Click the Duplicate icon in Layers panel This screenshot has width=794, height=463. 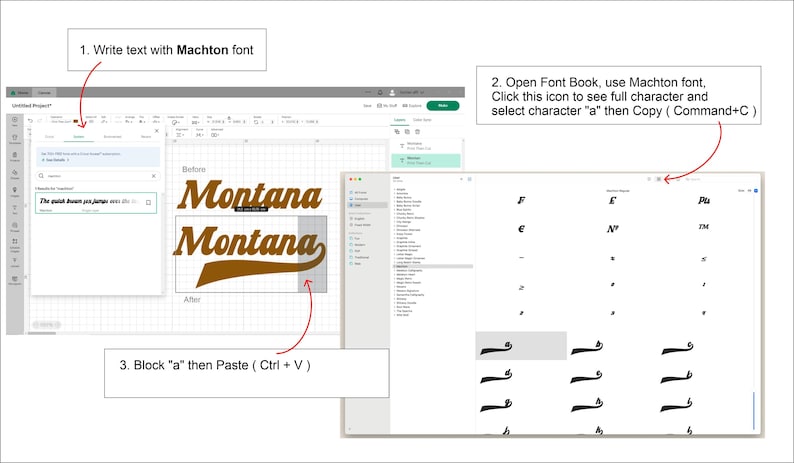point(407,131)
